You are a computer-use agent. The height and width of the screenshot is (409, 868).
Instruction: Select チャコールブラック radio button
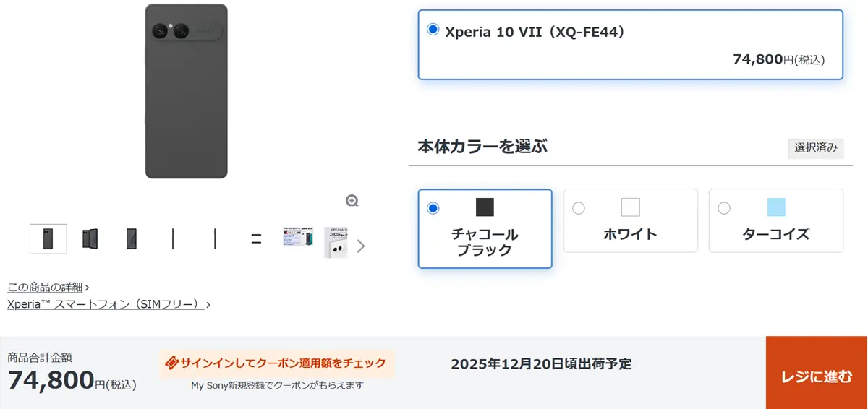pyautogui.click(x=433, y=208)
